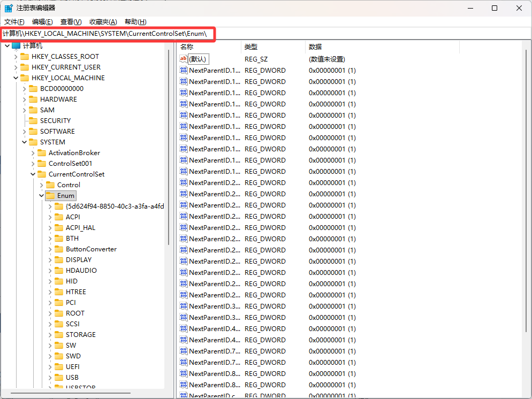Click the Registry Editor app icon in title bar

(9, 8)
